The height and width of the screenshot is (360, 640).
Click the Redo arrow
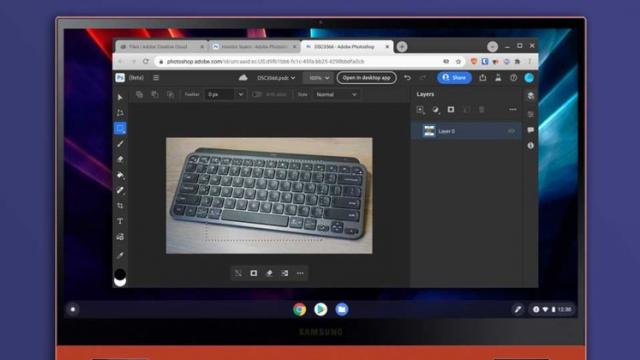pyautogui.click(x=423, y=78)
